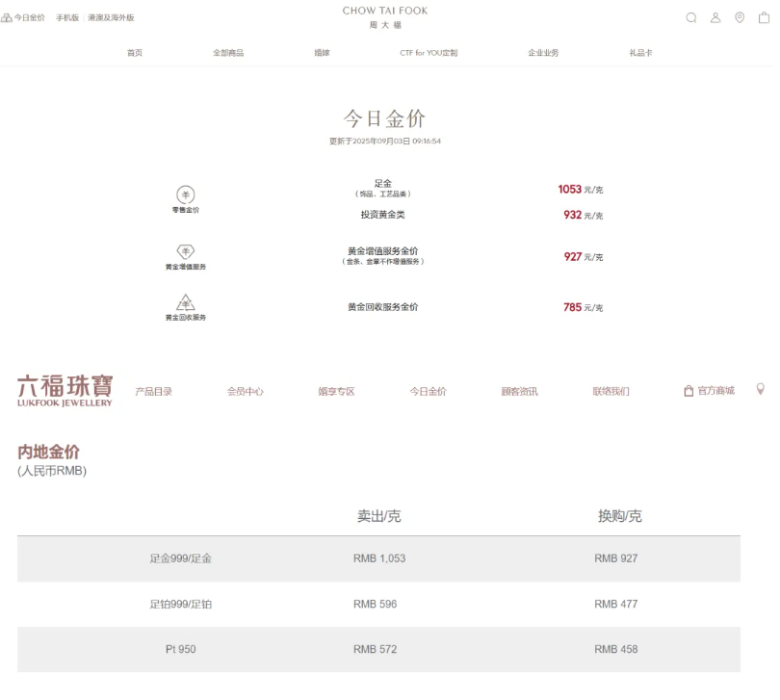Viewport: 780px width, 700px height.
Task: Click the Chow Tai Fook store locator pin
Action: point(740,17)
